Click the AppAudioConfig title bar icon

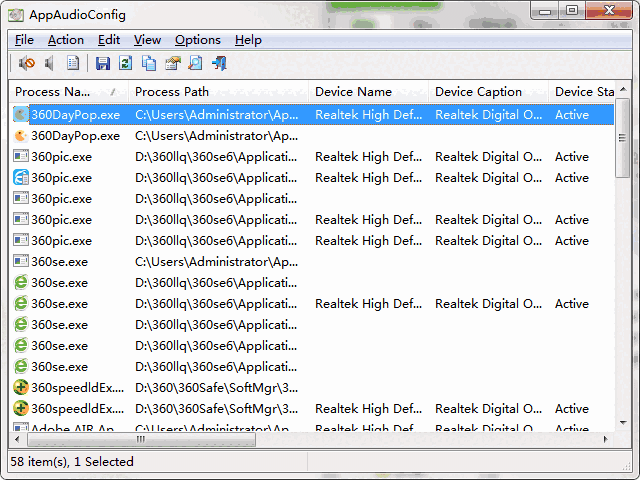point(16,15)
